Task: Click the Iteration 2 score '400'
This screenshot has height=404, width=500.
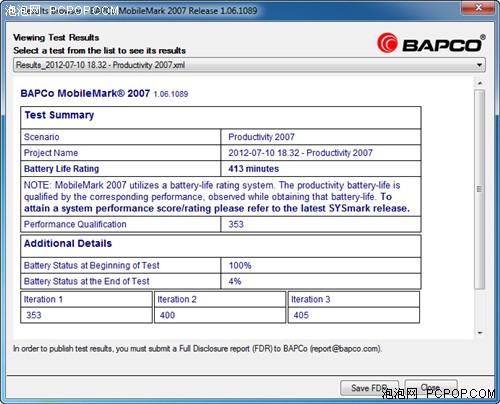Action: (167, 315)
